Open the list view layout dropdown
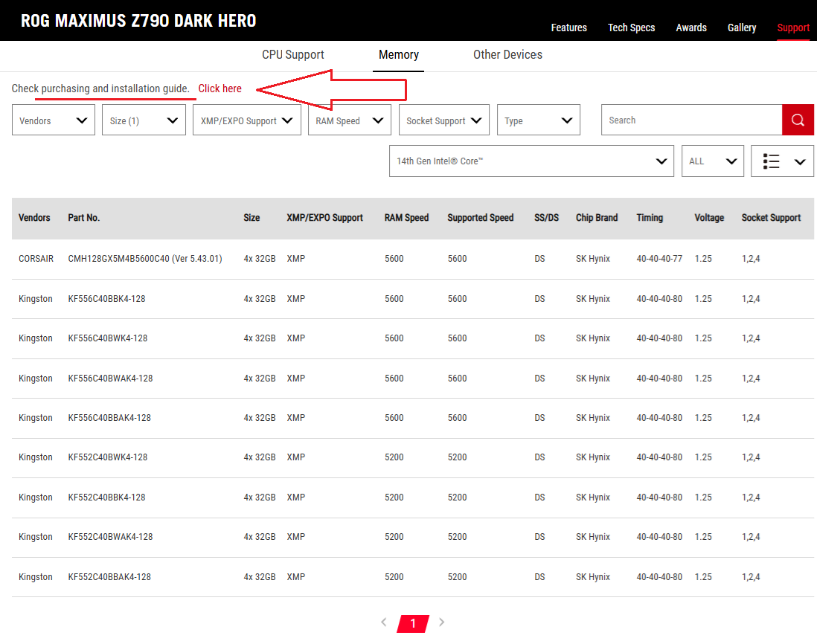 point(782,161)
